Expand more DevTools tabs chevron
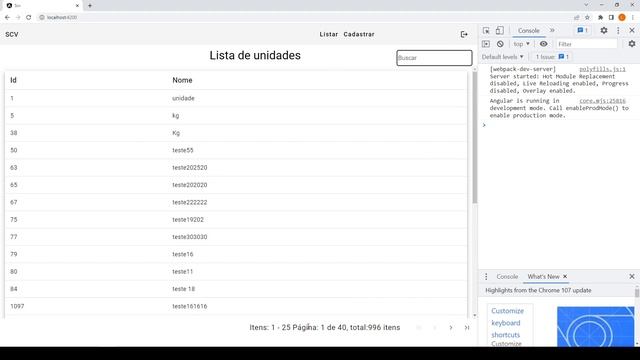Image resolution: width=640 pixels, height=360 pixels. point(552,31)
